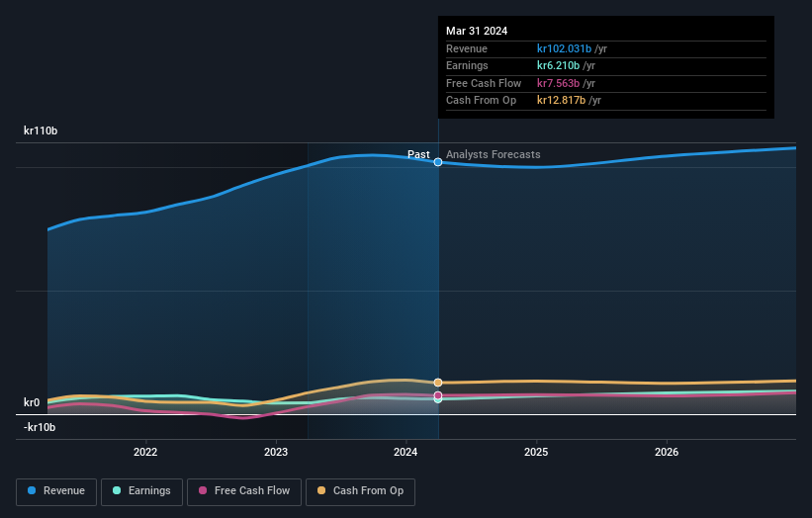Click the 2022 x-axis label
The height and width of the screenshot is (518, 812).
[x=145, y=452]
